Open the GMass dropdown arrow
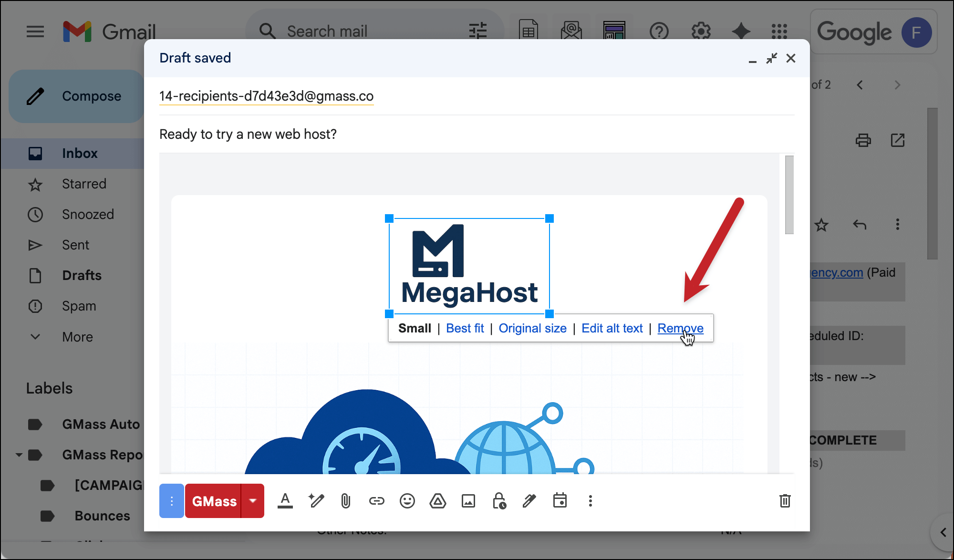The height and width of the screenshot is (560, 954). 252,501
